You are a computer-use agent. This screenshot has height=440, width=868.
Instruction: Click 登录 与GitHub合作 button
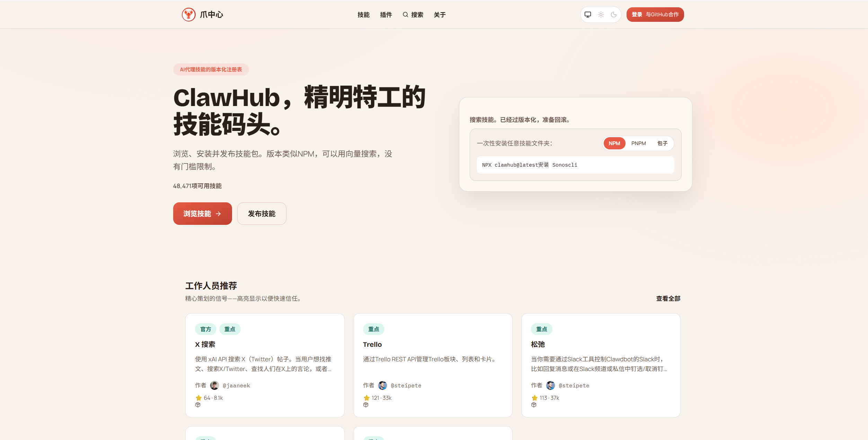coord(655,15)
